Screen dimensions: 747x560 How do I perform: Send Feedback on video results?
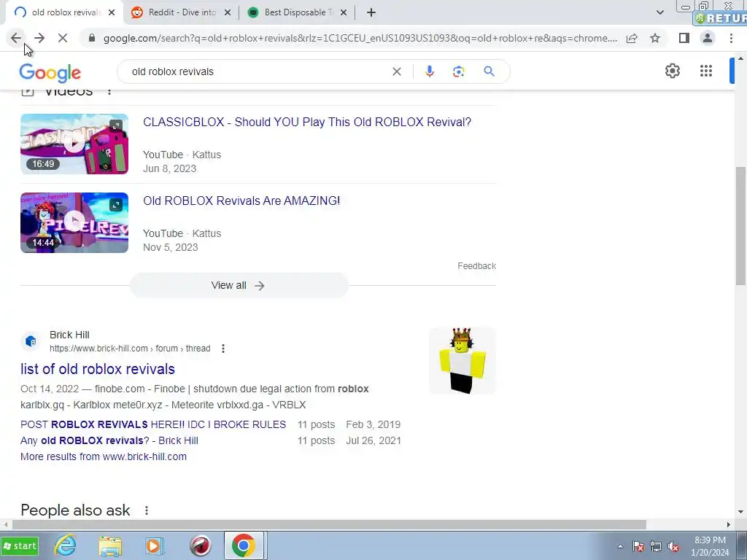[x=476, y=265]
